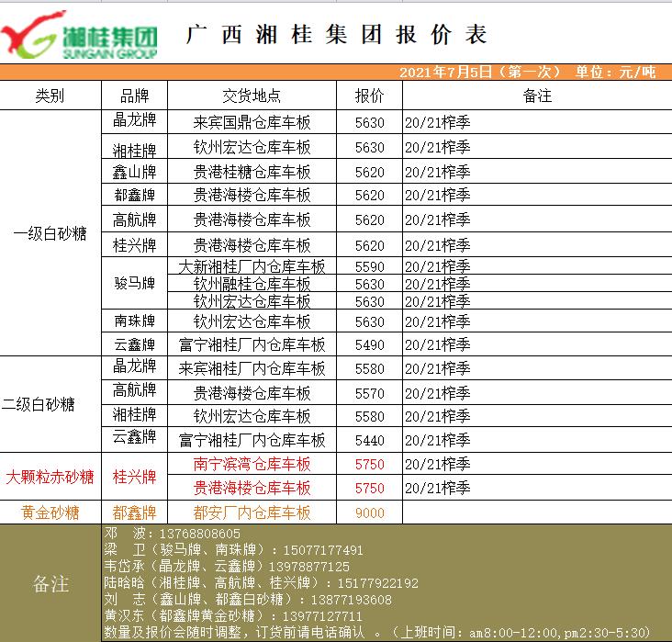Click the Sungain Group logo
This screenshot has width=672, height=642.
point(80,35)
